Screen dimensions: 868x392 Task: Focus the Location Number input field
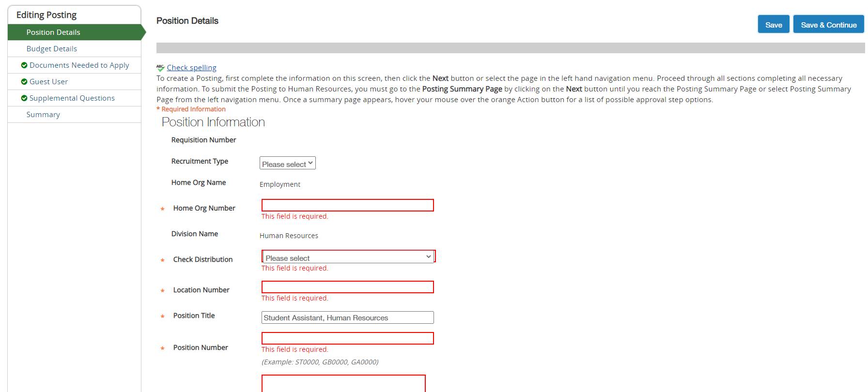[x=347, y=287]
